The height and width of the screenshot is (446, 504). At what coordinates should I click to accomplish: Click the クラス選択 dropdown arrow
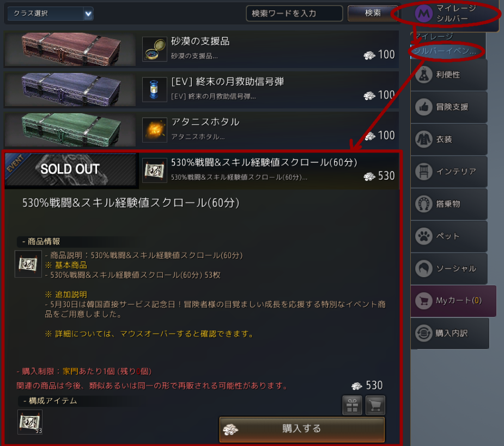pyautogui.click(x=88, y=14)
